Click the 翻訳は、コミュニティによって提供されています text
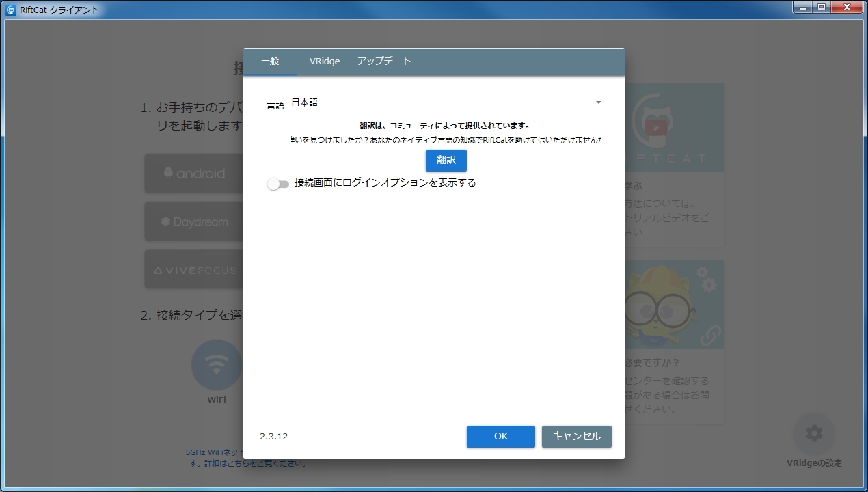The height and width of the screenshot is (492, 868). point(445,126)
